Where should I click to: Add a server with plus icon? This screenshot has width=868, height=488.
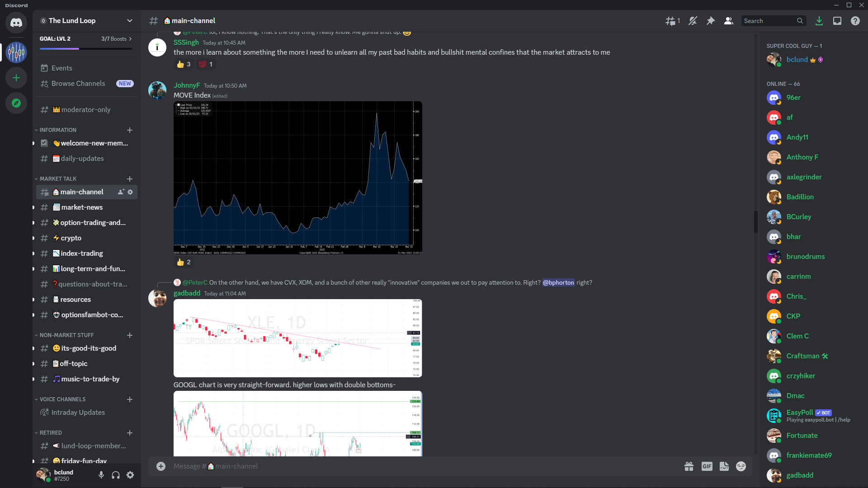16,78
